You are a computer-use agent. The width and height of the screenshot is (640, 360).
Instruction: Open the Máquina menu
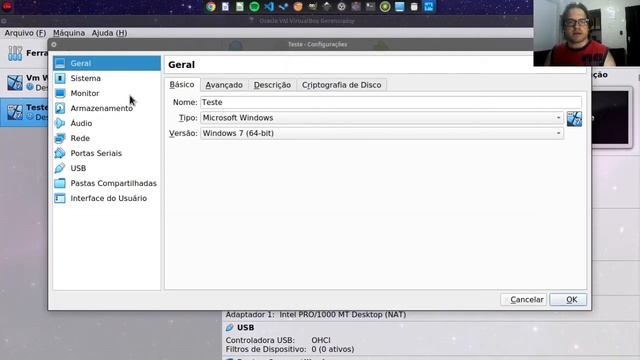pyautogui.click(x=69, y=33)
